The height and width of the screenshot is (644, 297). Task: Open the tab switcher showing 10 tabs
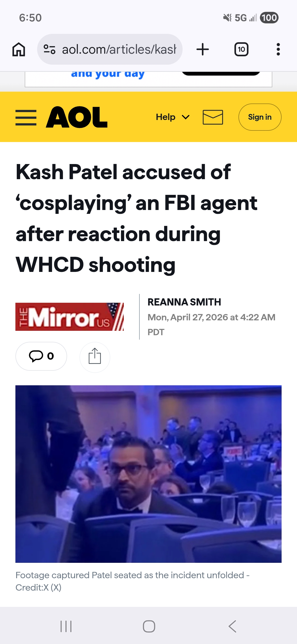(241, 50)
